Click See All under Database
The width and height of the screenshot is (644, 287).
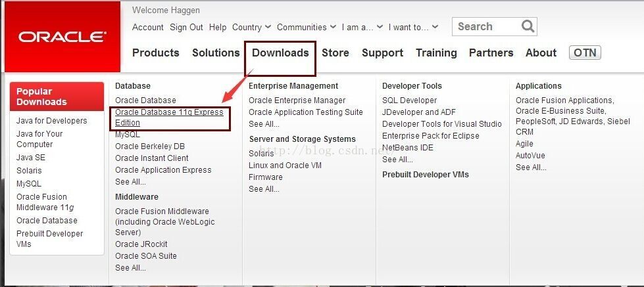130,182
